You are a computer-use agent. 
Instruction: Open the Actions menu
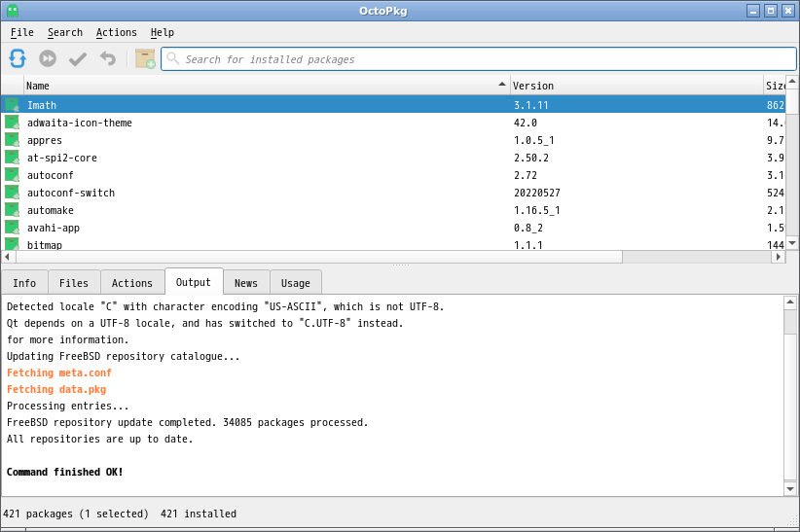[x=117, y=32]
